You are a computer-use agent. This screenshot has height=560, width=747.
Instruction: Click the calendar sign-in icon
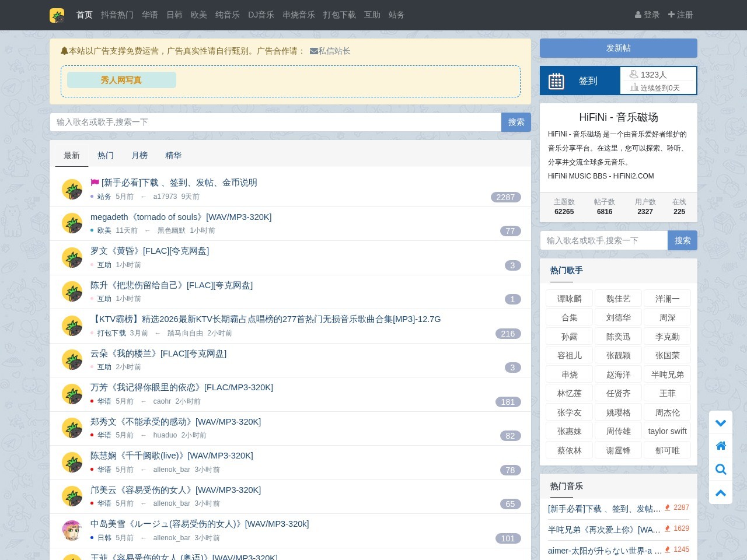[556, 81]
